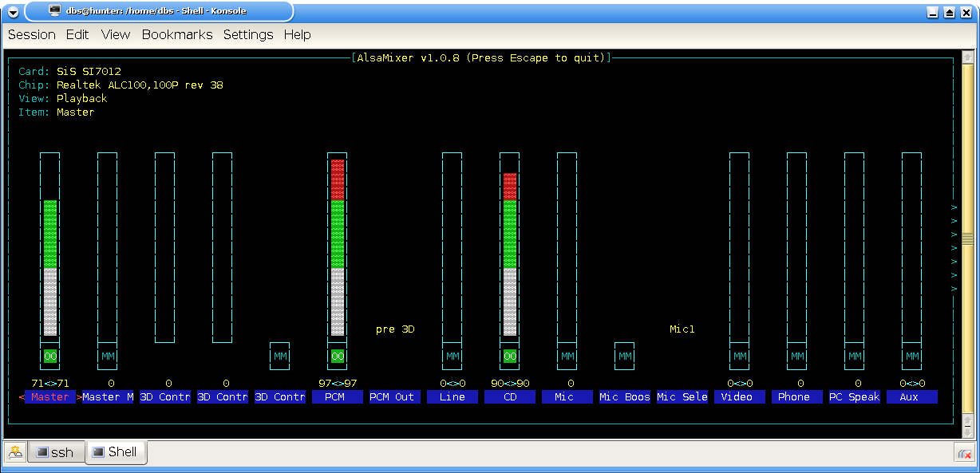
Task: Click the Konsole terminal icon in title bar
Action: coord(54,11)
